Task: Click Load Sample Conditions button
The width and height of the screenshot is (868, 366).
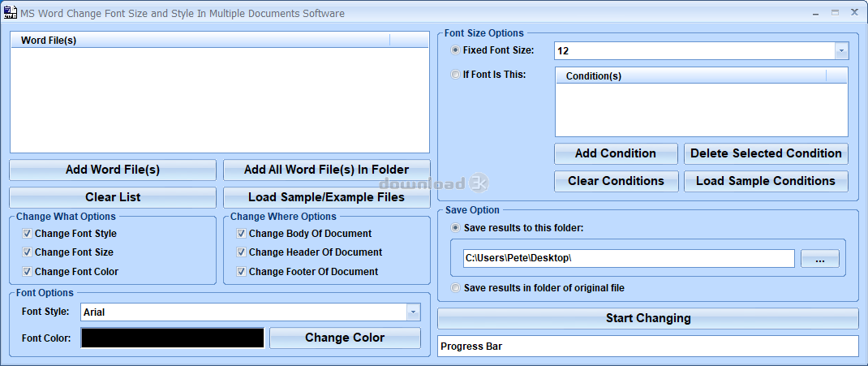Action: [766, 181]
